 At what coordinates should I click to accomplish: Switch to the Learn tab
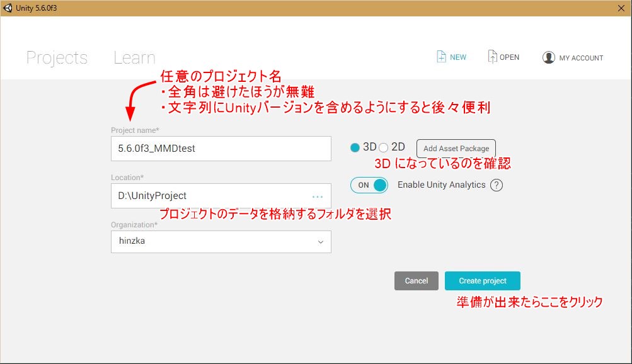click(x=134, y=57)
